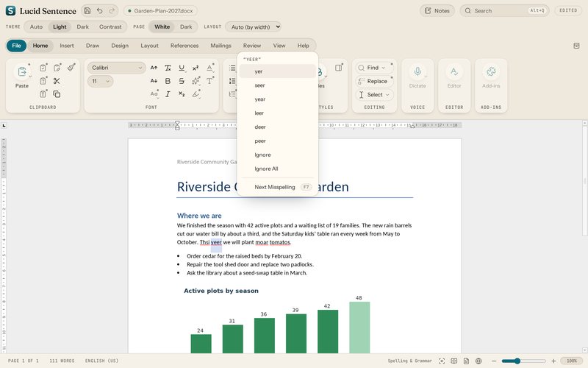Switch to the References tab
The image size is (588, 368).
tap(184, 46)
